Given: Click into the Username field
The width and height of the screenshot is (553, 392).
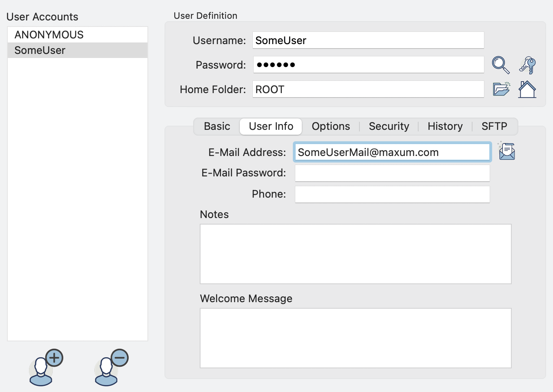Looking at the screenshot, I should (x=368, y=40).
